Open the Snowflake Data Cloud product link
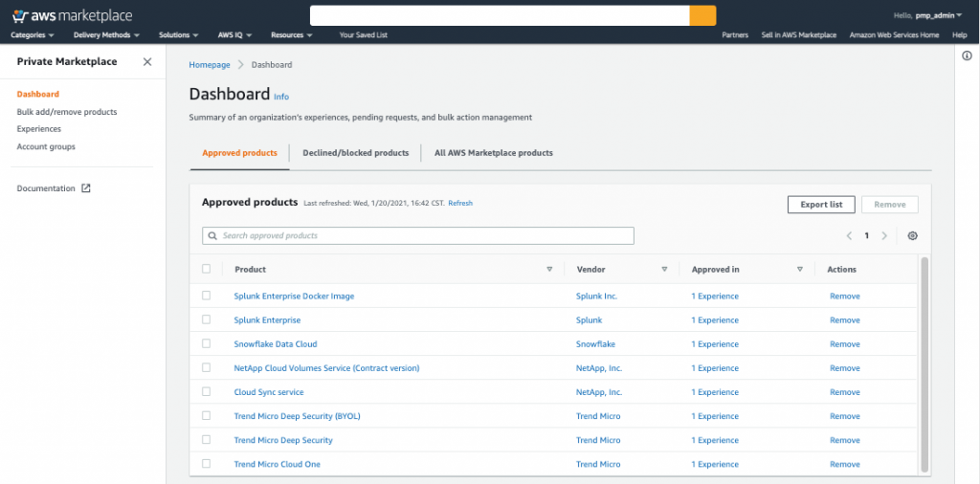Screen dimensions: 980x484 (275, 344)
